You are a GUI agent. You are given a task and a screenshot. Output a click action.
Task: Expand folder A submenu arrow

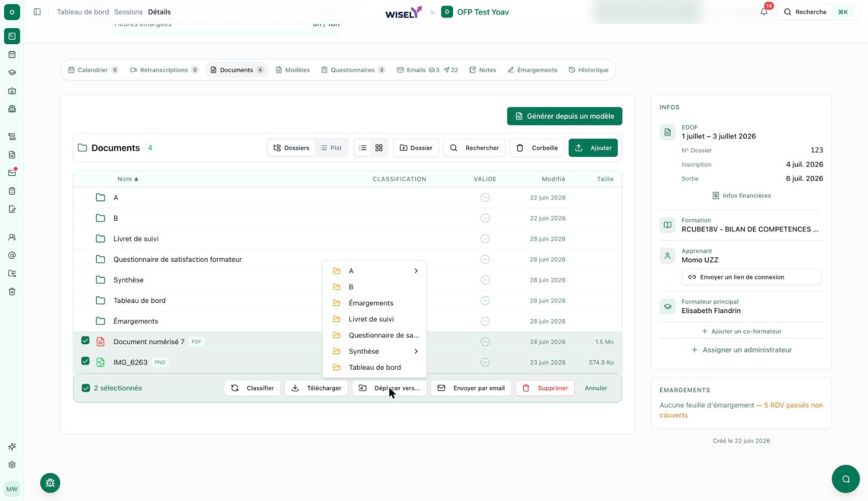(416, 271)
